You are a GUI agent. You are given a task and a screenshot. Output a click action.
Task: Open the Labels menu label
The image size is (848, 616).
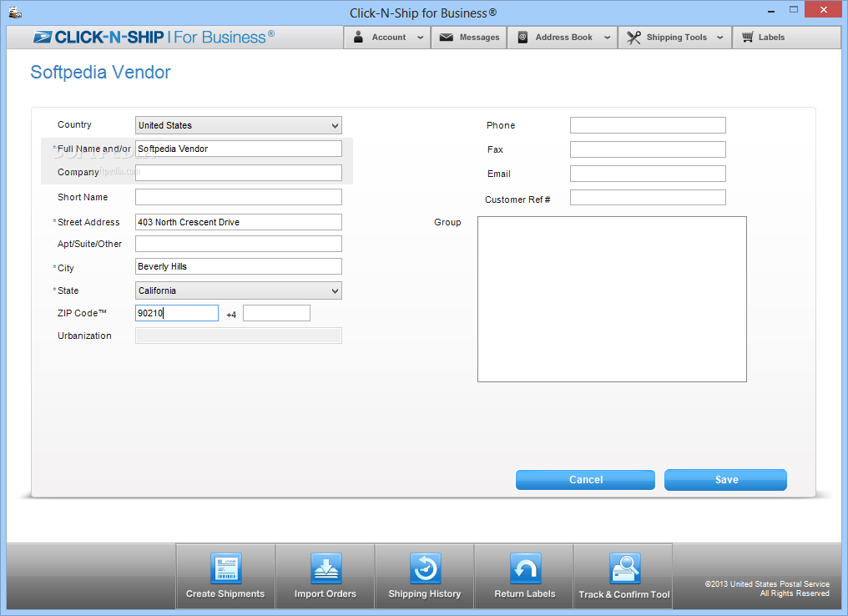pos(771,38)
